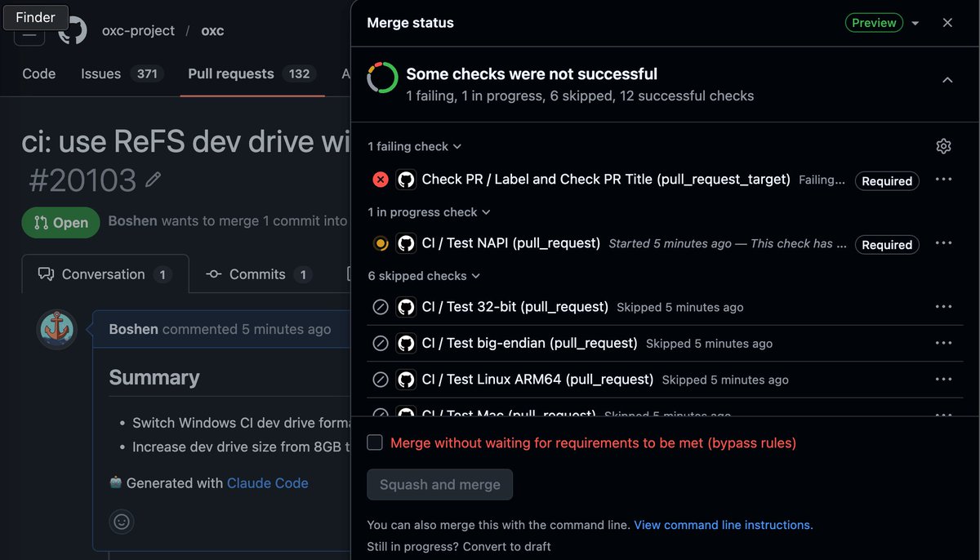The height and width of the screenshot is (560, 980).
Task: Click the Squash and merge button
Action: (x=440, y=484)
